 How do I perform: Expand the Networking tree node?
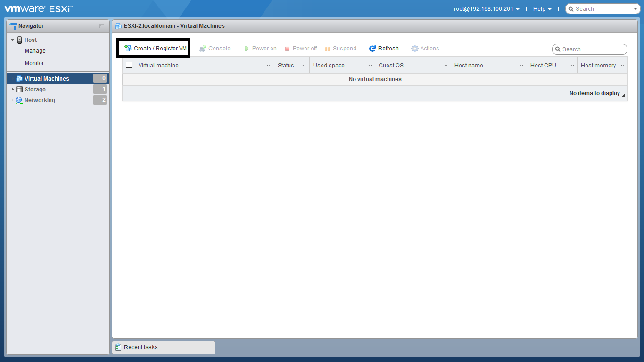click(x=13, y=100)
